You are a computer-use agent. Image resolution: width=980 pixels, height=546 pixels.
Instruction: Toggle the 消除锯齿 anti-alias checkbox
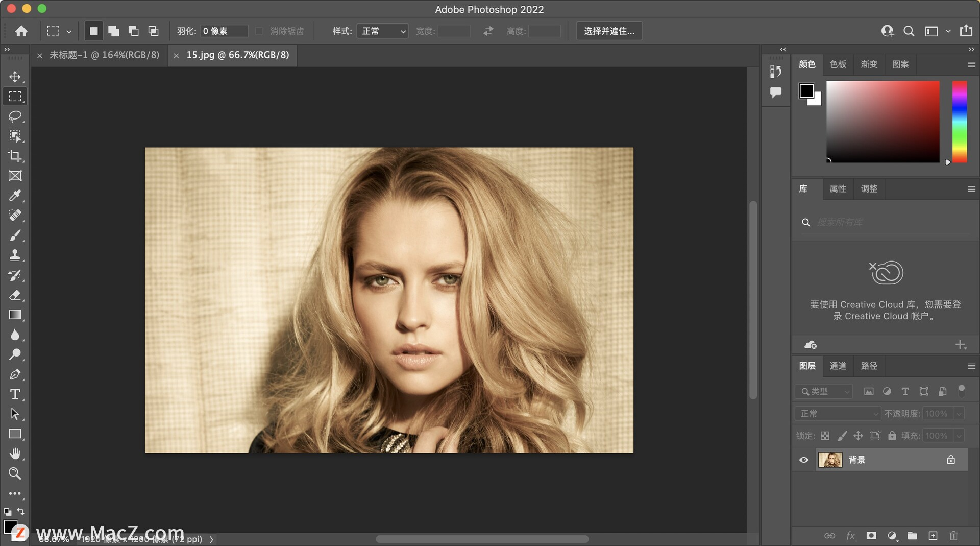(x=259, y=31)
